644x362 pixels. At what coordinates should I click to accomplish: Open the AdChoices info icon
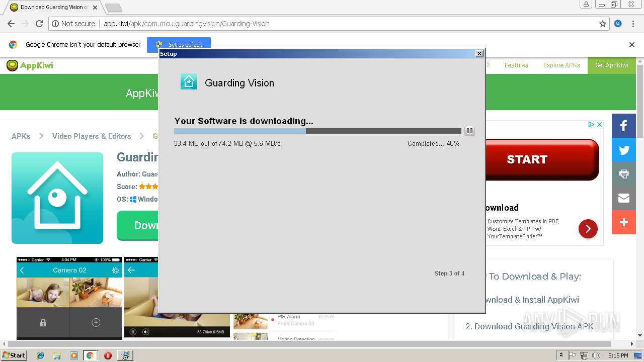(592, 124)
